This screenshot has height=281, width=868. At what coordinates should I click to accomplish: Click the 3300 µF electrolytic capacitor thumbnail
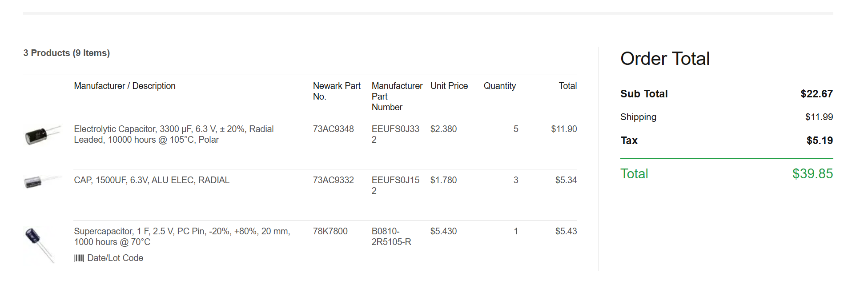pyautogui.click(x=43, y=135)
